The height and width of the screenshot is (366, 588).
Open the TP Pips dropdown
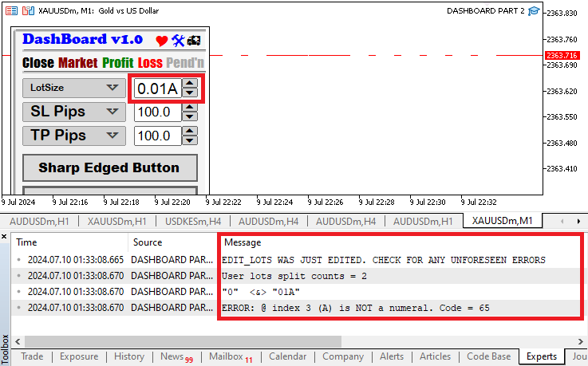tap(74, 136)
